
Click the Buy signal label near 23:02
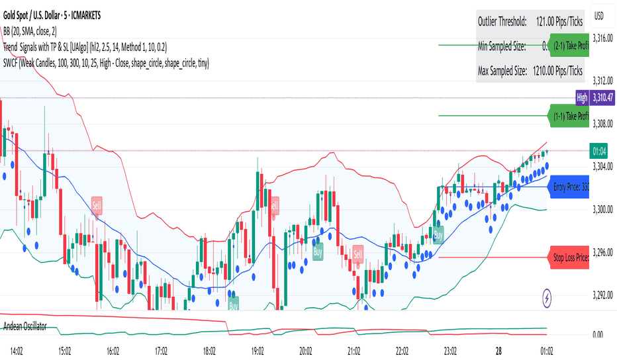point(438,235)
